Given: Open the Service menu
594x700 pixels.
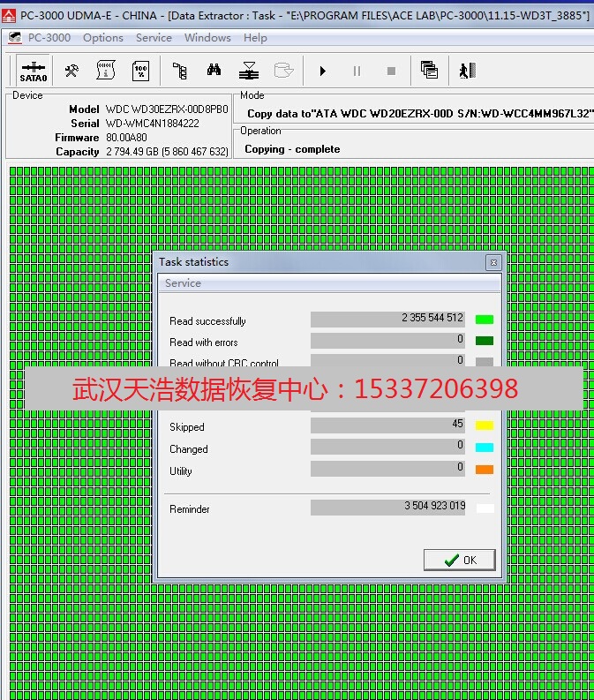Looking at the screenshot, I should [154, 38].
